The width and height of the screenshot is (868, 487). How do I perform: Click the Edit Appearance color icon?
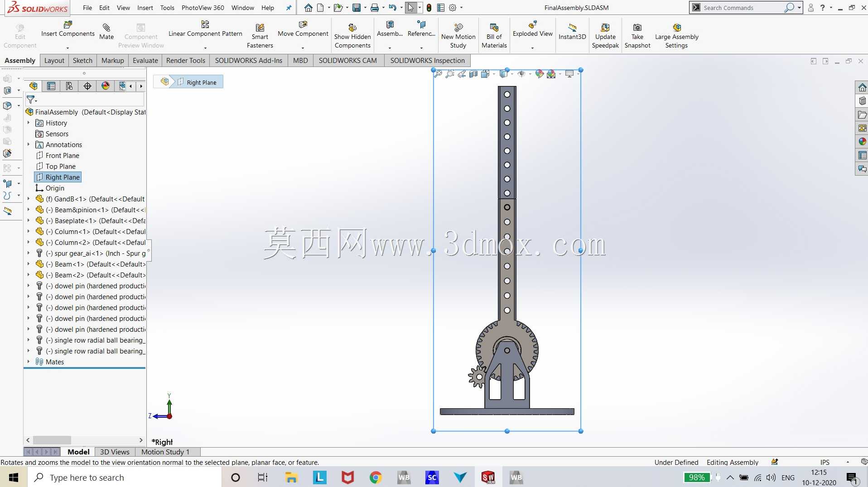click(x=539, y=74)
